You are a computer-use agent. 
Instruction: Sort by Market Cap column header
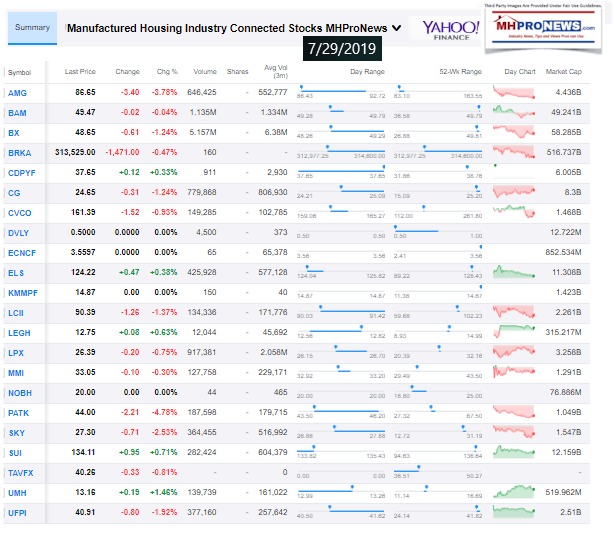pos(563,72)
